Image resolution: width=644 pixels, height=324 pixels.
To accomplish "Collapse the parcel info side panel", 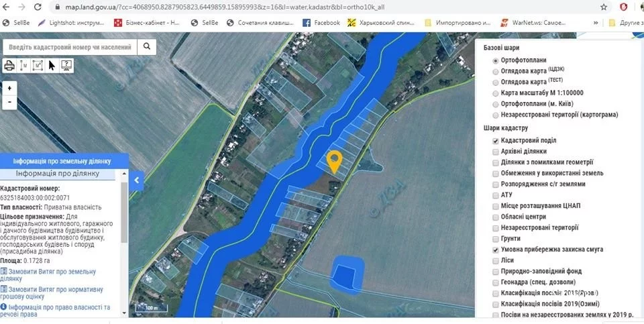I will (x=136, y=180).
